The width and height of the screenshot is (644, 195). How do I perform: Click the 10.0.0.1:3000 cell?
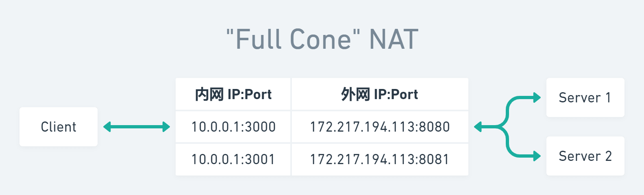[233, 127]
